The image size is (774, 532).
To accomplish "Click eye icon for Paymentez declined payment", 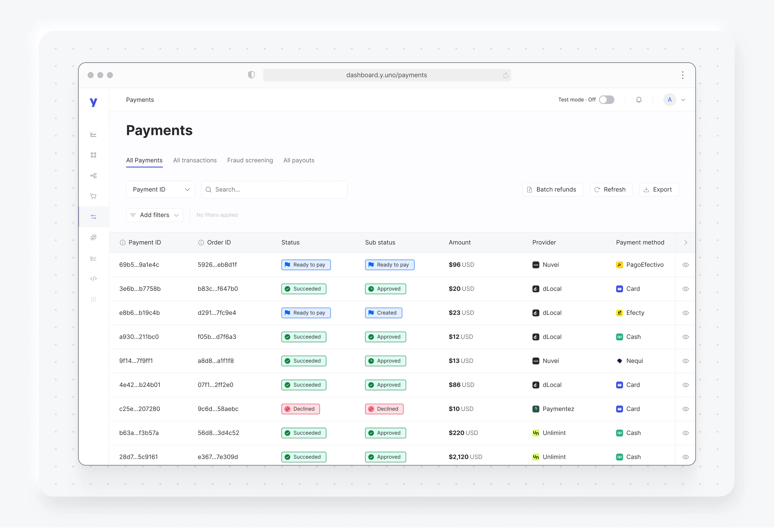I will (685, 409).
